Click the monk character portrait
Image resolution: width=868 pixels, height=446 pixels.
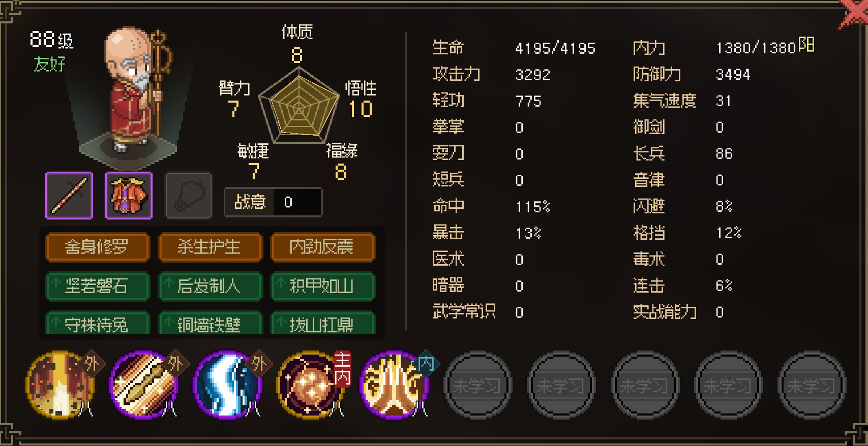136,91
